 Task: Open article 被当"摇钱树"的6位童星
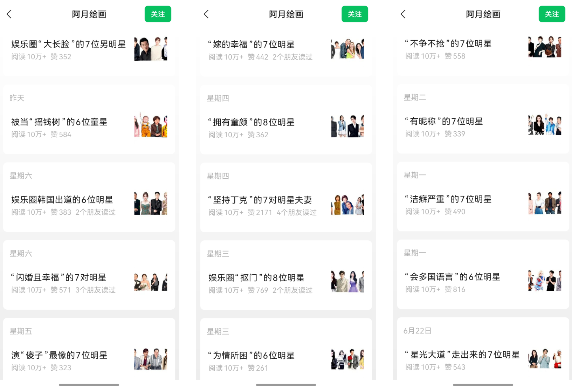tap(59, 122)
